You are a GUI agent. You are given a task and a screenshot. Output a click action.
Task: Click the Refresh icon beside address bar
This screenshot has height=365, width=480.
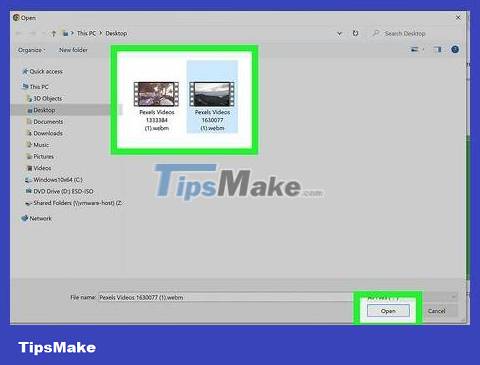355,33
